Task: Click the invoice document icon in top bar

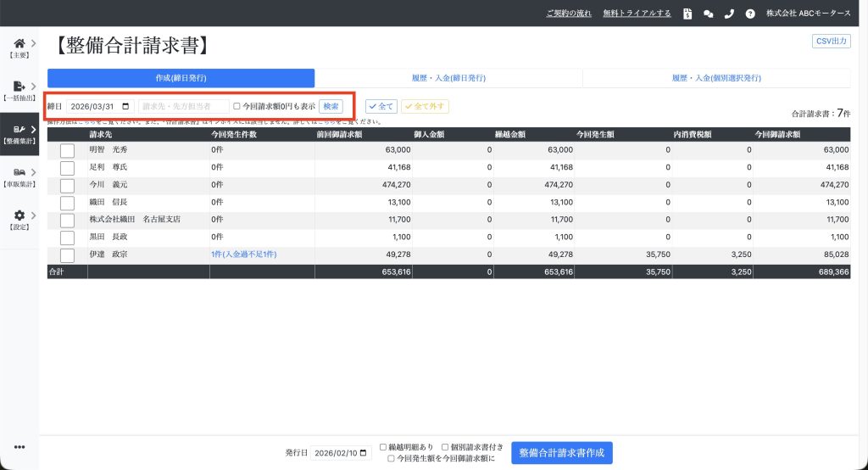Action: [687, 14]
